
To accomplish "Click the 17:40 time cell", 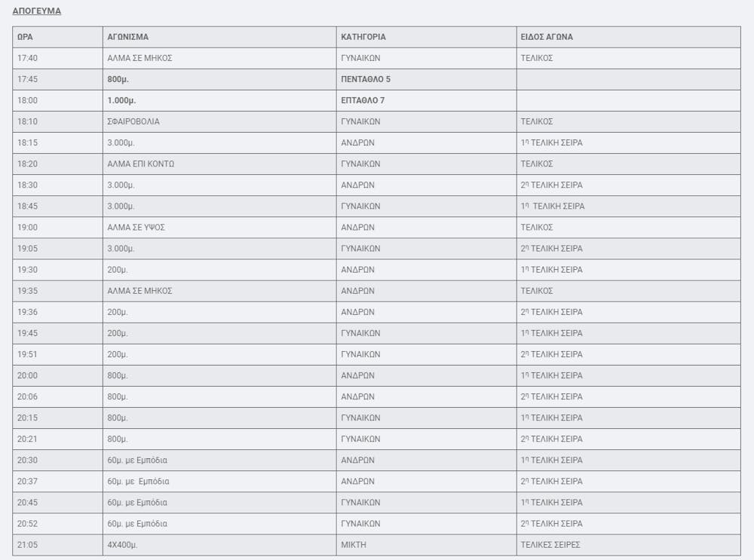I will point(27,58).
